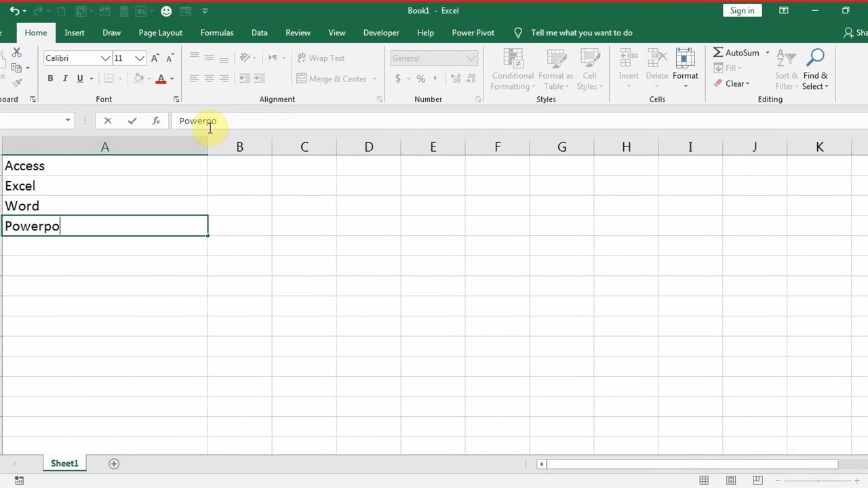Cancel the cell entry with the X icon
The image size is (868, 488).
click(107, 121)
